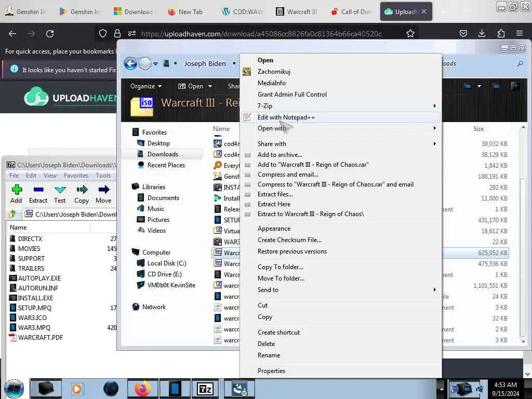Open the Organize dropdown
Image resolution: width=532 pixels, height=399 pixels.
coord(146,86)
